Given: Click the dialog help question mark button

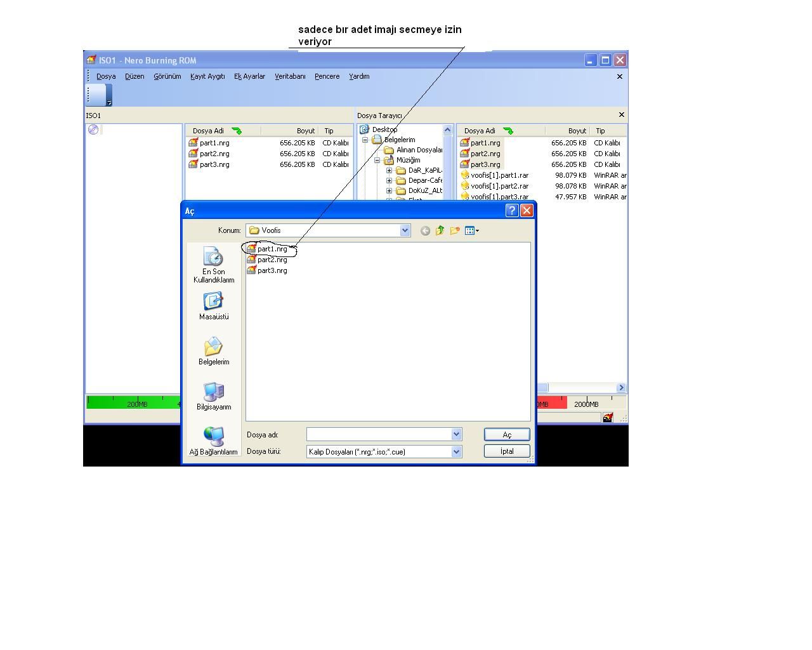Looking at the screenshot, I should pyautogui.click(x=512, y=211).
